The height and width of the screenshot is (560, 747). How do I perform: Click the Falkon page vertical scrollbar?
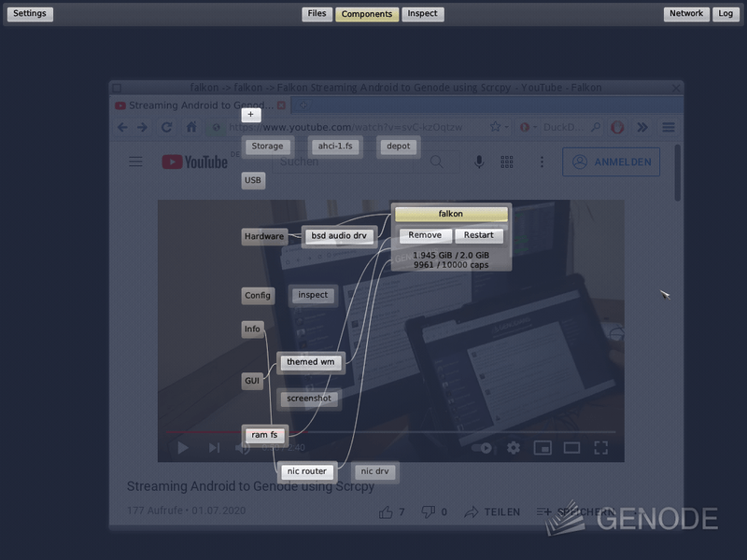[678, 174]
